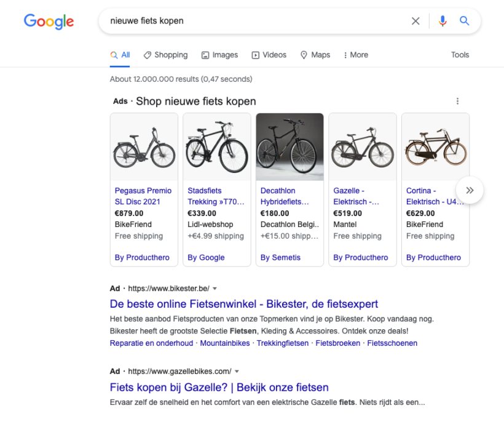Open the Stadsfiets Trekking T70 link
Screen dimensions: 504x427
tap(216, 196)
